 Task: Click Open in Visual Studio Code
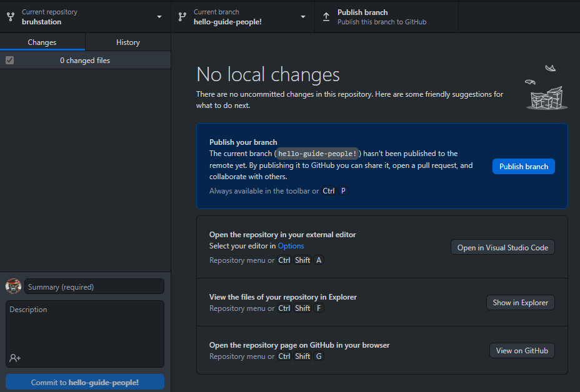click(x=502, y=248)
